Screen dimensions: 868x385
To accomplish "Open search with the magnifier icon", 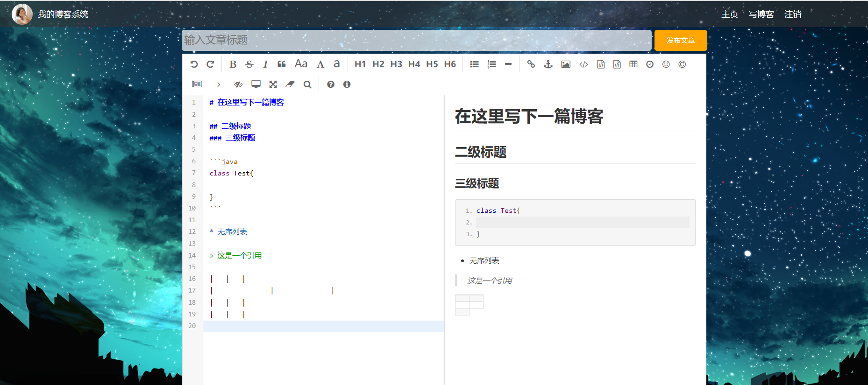I will 307,84.
